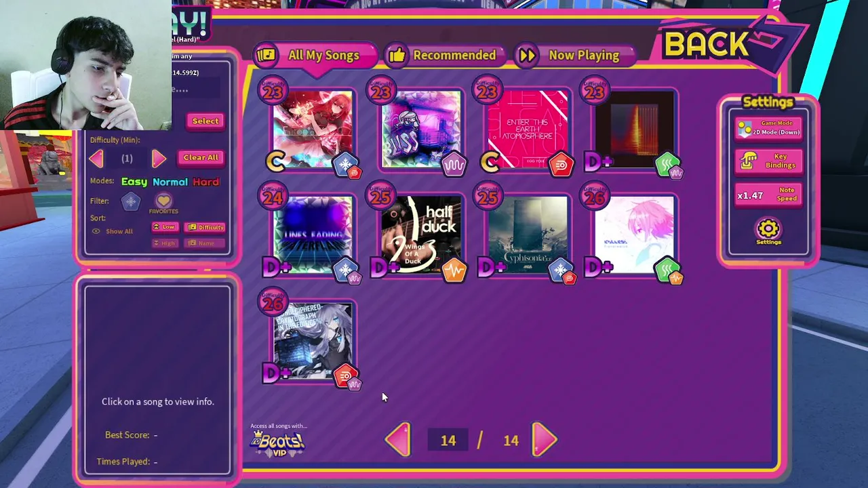Viewport: 868px width, 488px height.
Task: Click the difficulty 24 badge
Action: coord(273,197)
